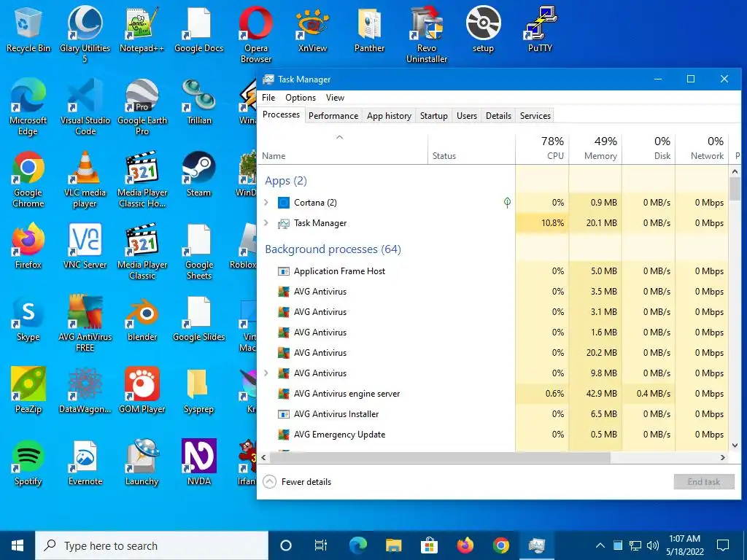
Task: Sort processes by Memory column
Action: (x=595, y=148)
